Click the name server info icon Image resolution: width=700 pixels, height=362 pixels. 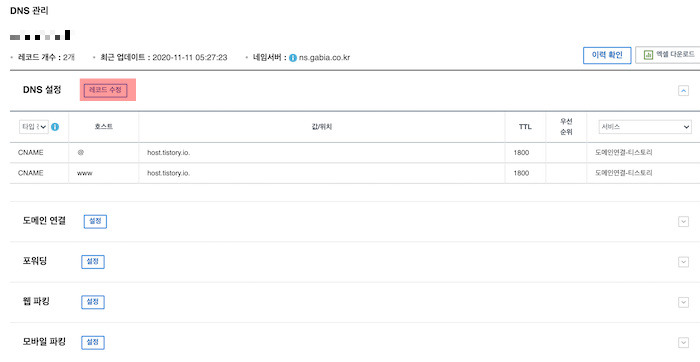[293, 58]
